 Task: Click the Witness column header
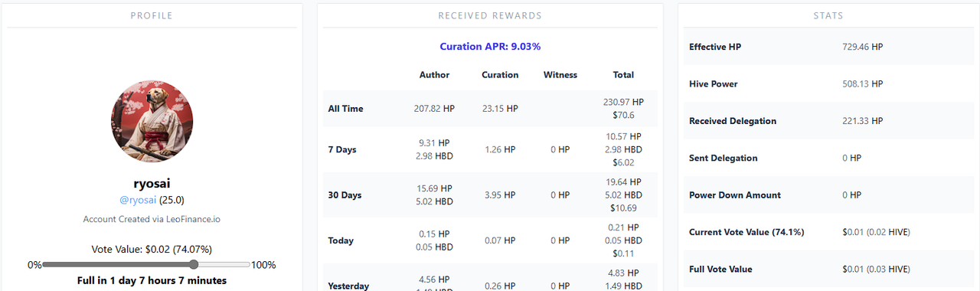click(x=560, y=75)
